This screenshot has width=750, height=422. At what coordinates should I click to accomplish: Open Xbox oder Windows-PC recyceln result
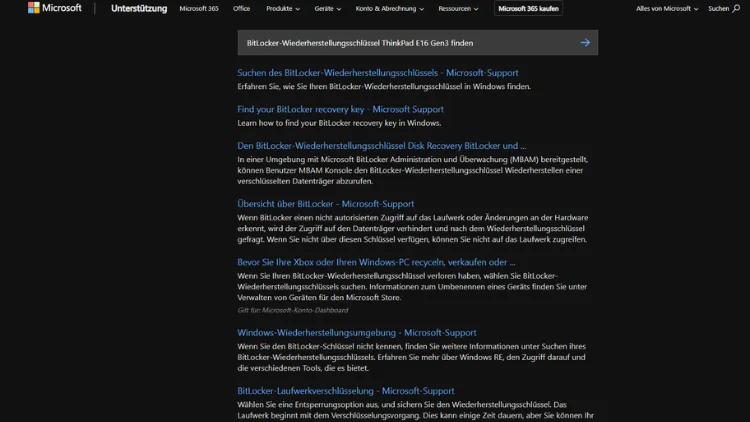(x=376, y=262)
